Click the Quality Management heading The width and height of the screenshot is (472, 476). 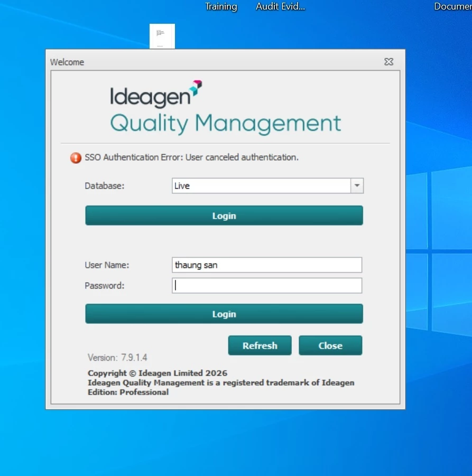226,124
